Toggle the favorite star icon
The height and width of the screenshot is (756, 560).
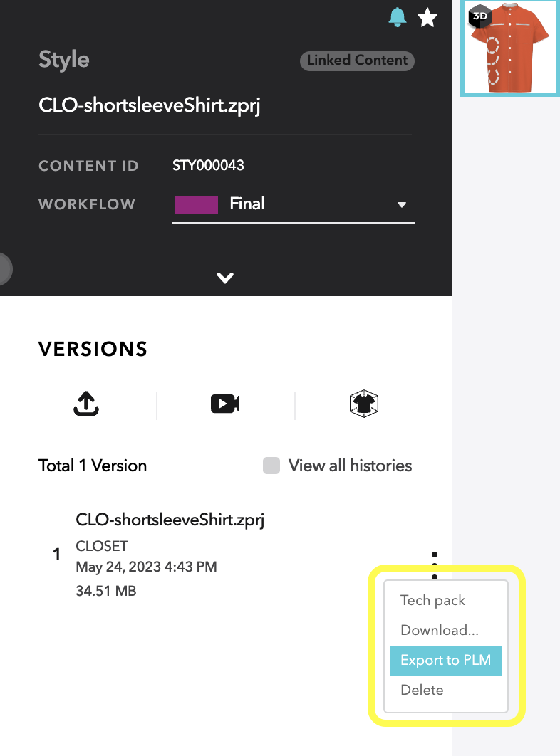click(427, 17)
